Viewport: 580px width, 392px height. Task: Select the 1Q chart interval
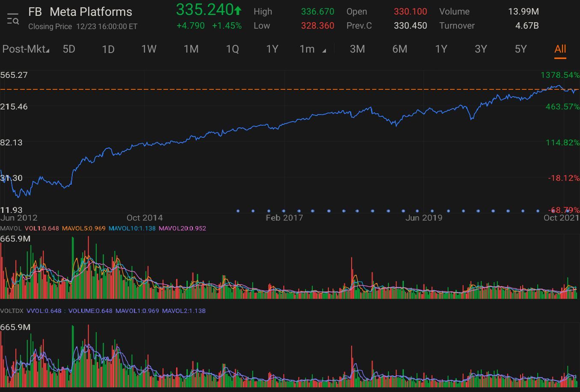click(x=232, y=49)
